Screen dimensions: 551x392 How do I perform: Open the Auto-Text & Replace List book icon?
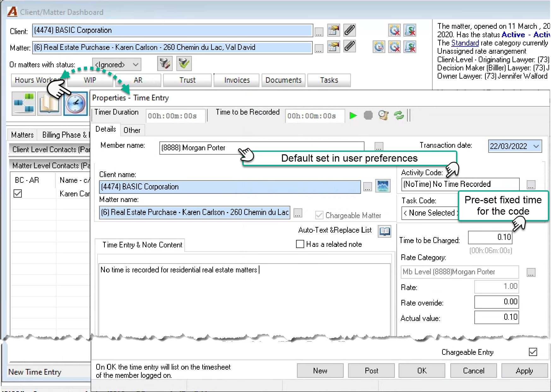coord(385,231)
